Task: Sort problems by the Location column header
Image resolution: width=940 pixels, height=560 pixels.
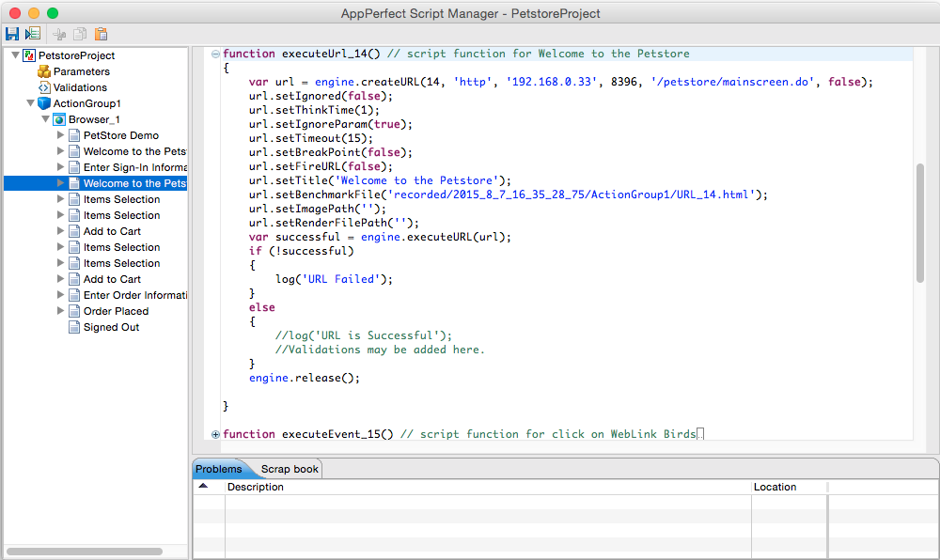Action: click(x=790, y=487)
